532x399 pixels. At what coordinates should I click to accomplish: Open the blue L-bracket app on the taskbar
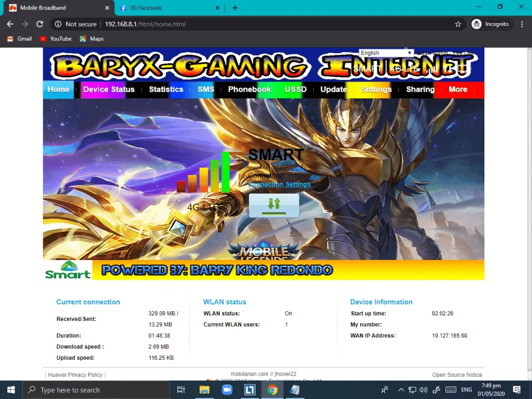tap(250, 390)
